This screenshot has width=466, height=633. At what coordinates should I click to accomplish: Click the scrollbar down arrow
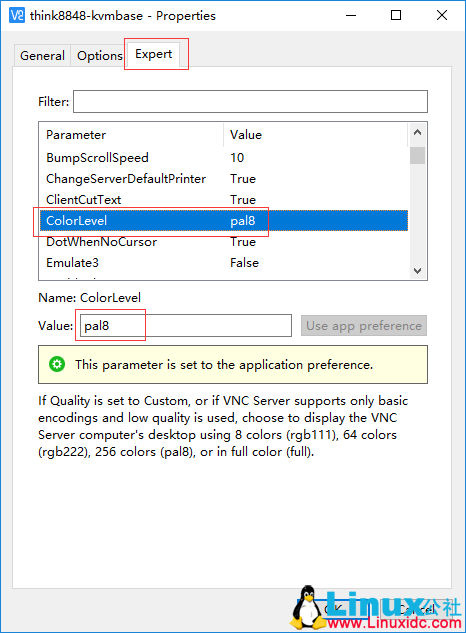418,270
